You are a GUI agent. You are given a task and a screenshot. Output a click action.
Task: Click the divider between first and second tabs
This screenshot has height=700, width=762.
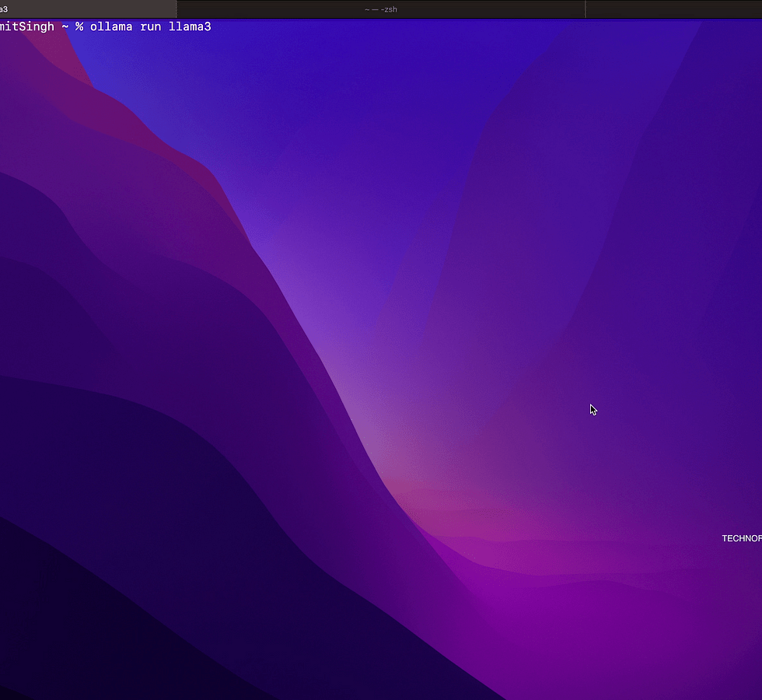[177, 9]
